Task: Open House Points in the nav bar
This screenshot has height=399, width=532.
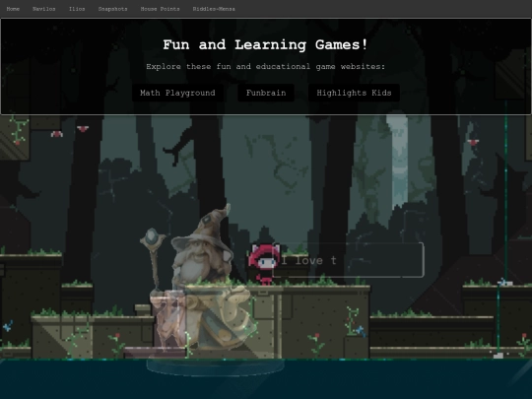Action: (x=161, y=9)
